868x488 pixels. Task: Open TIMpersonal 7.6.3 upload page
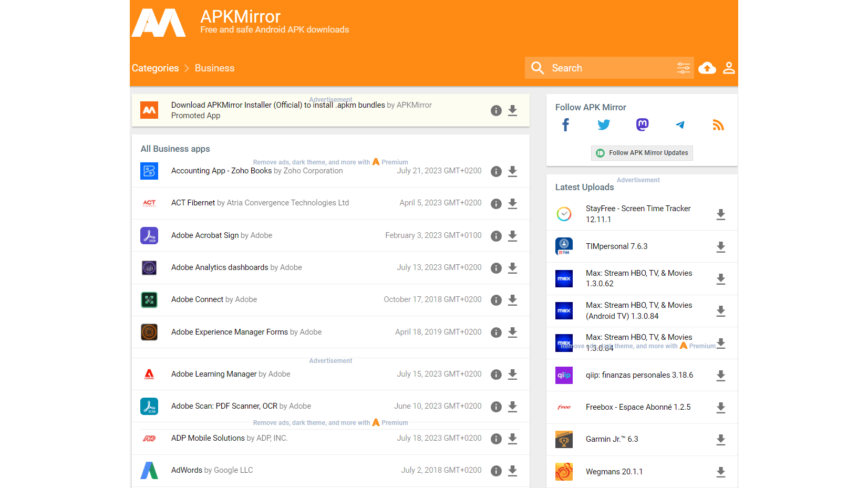pyautogui.click(x=616, y=246)
